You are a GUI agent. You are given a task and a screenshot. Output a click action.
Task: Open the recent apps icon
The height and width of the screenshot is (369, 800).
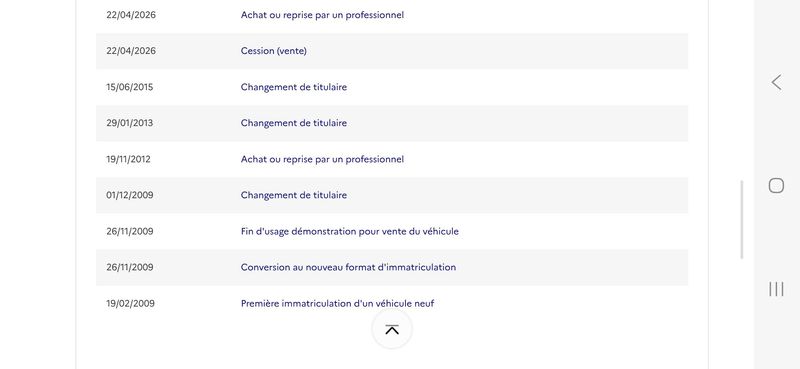776,289
